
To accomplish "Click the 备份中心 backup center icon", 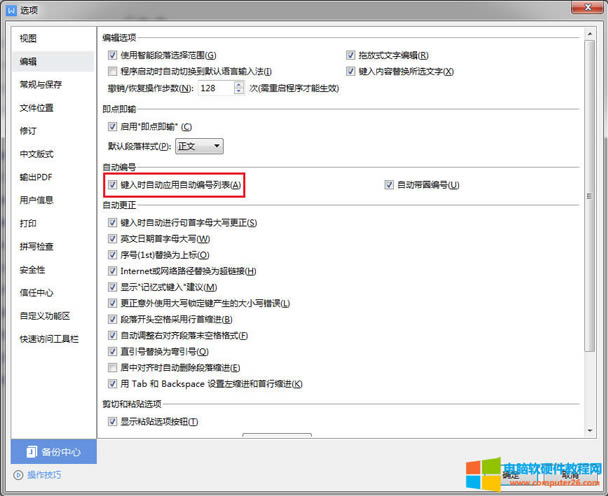I will [31, 451].
